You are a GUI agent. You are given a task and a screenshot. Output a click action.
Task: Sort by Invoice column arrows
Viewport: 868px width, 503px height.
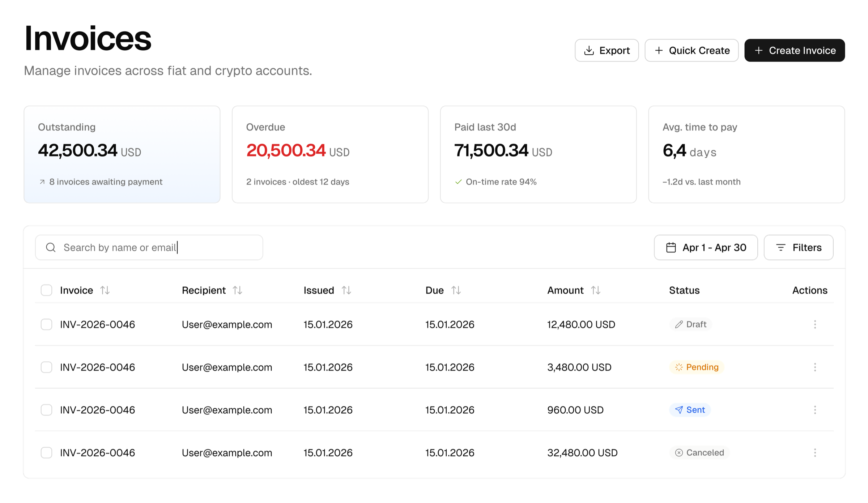[x=105, y=290]
